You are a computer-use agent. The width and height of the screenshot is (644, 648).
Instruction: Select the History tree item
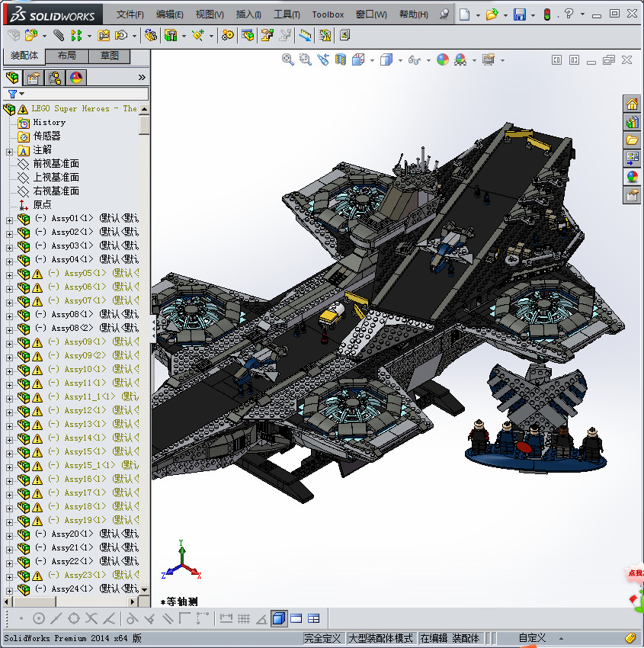coord(49,122)
